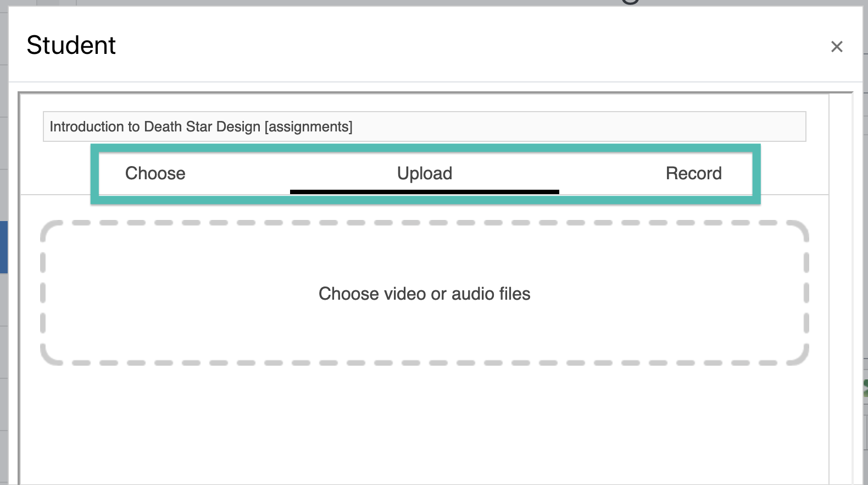868x485 pixels.
Task: Click the dimmed background above the dialog
Action: pos(330,3)
